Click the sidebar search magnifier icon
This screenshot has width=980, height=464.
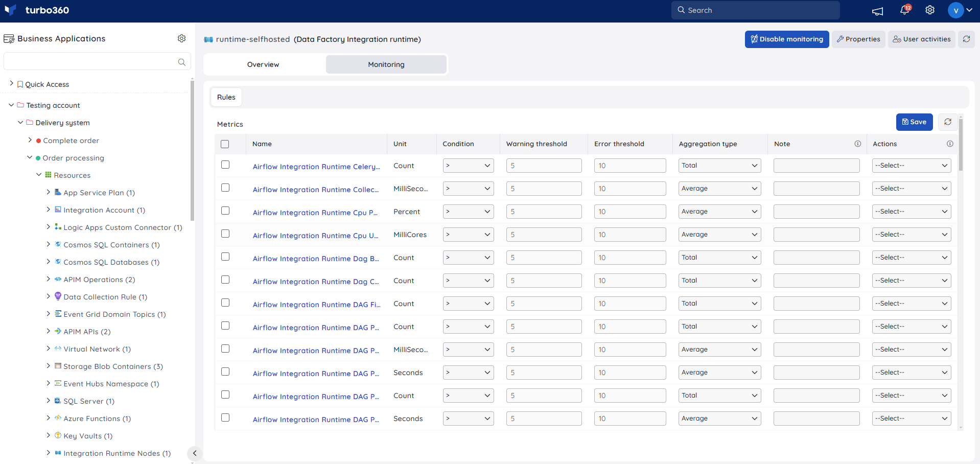pos(181,62)
